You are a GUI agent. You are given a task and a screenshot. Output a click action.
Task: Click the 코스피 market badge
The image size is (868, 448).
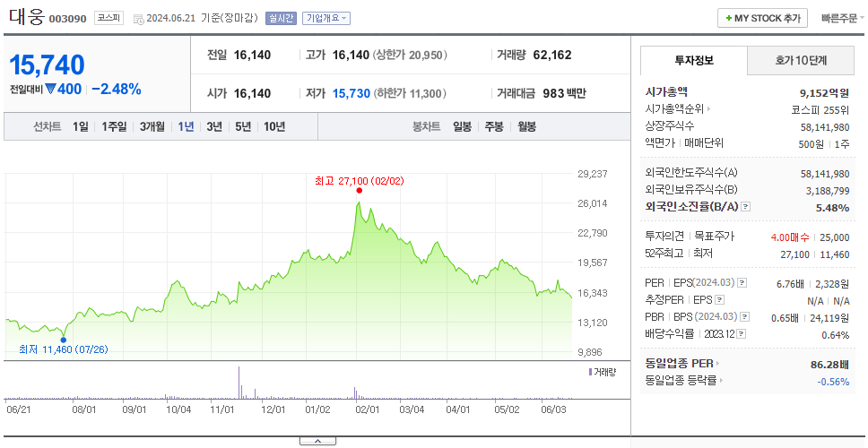point(108,18)
